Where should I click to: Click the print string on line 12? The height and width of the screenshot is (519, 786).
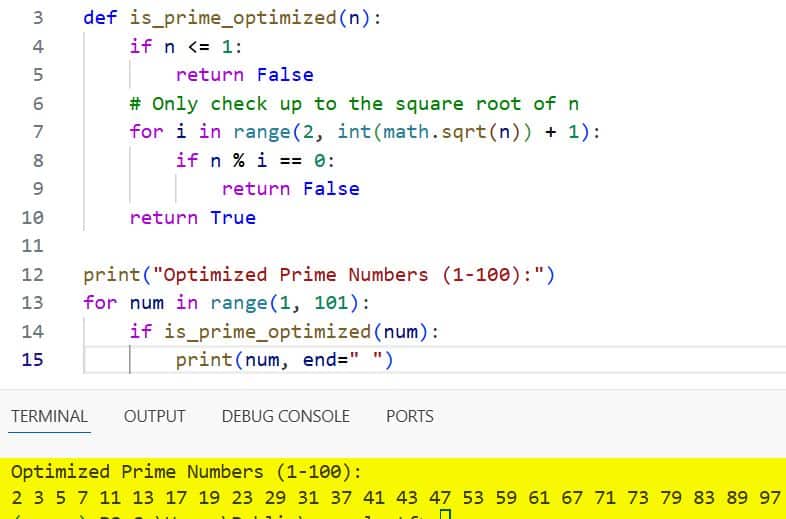[348, 274]
